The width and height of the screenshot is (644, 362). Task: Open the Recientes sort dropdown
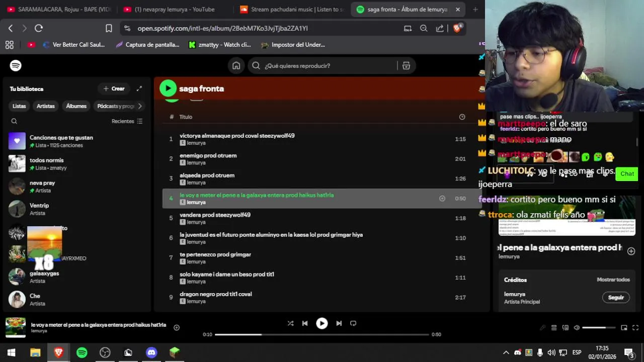pos(127,121)
